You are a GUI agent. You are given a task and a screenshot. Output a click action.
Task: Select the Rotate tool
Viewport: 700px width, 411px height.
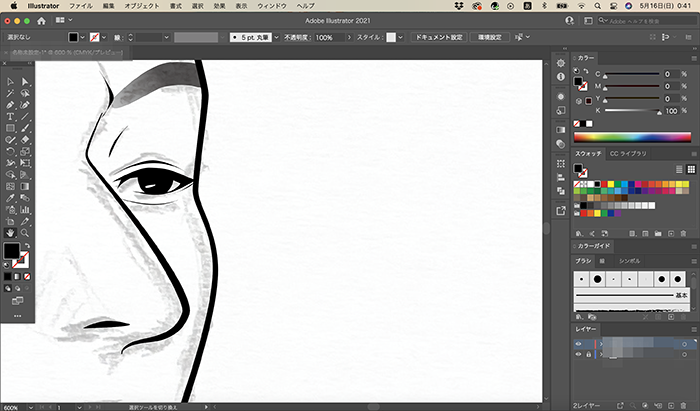[10, 151]
